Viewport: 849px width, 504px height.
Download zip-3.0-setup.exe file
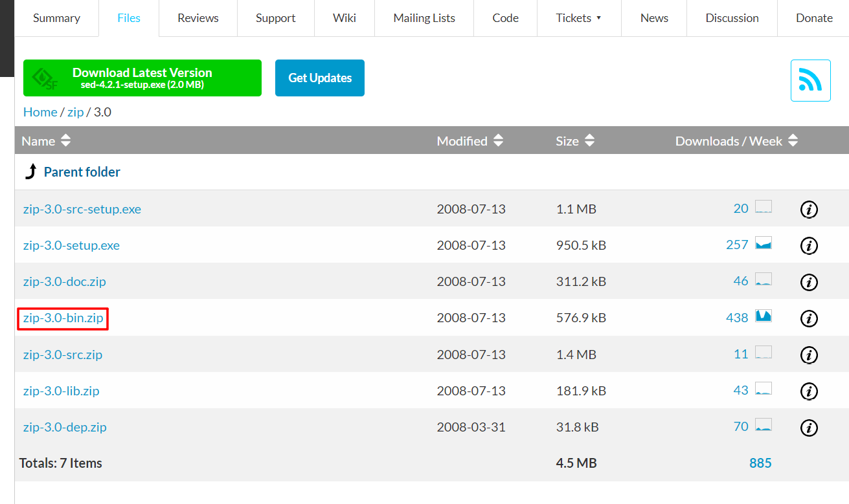click(x=71, y=245)
